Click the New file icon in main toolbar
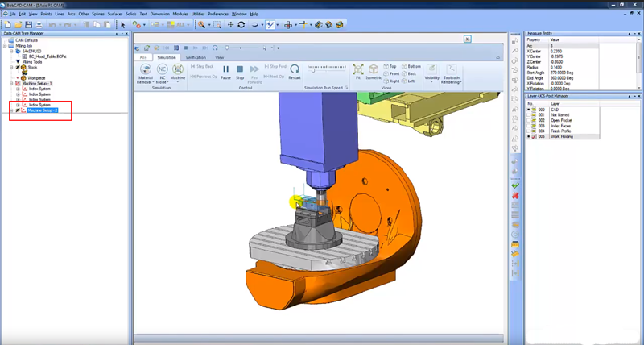 (x=8, y=25)
